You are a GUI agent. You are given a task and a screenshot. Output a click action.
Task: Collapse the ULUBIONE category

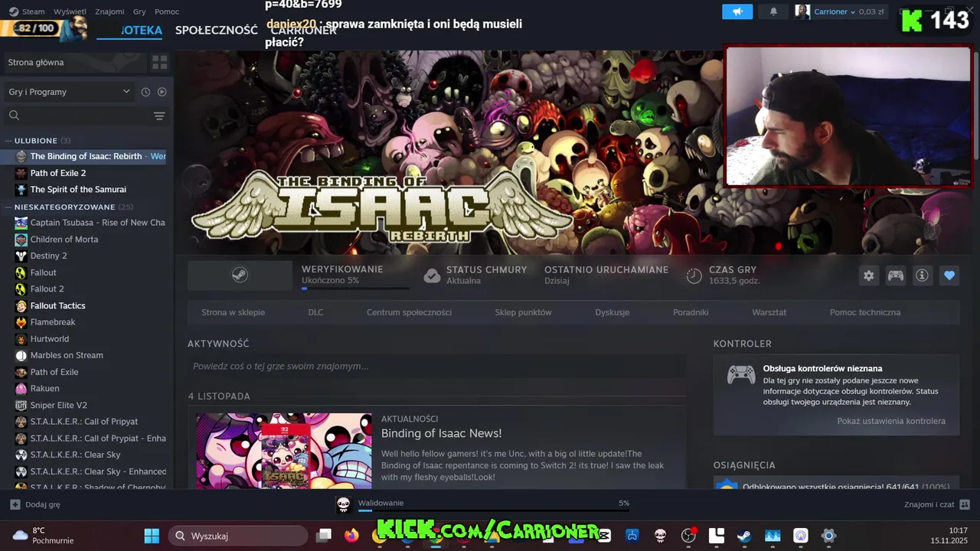(8, 141)
